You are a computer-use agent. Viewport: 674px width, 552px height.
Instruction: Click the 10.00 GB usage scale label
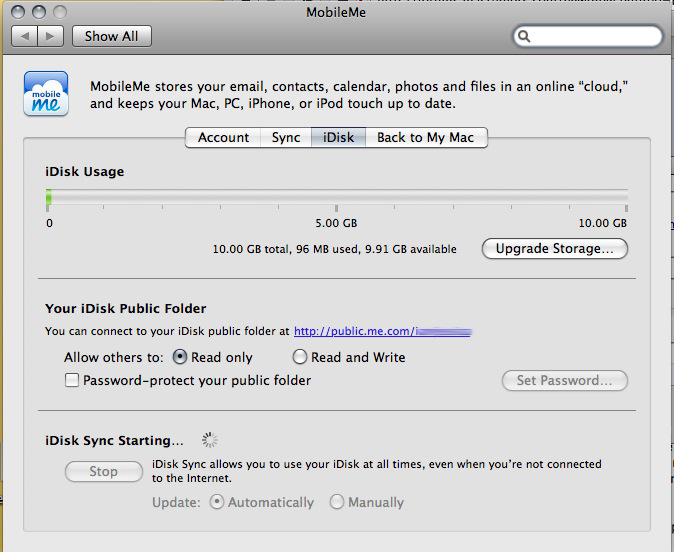coord(603,223)
